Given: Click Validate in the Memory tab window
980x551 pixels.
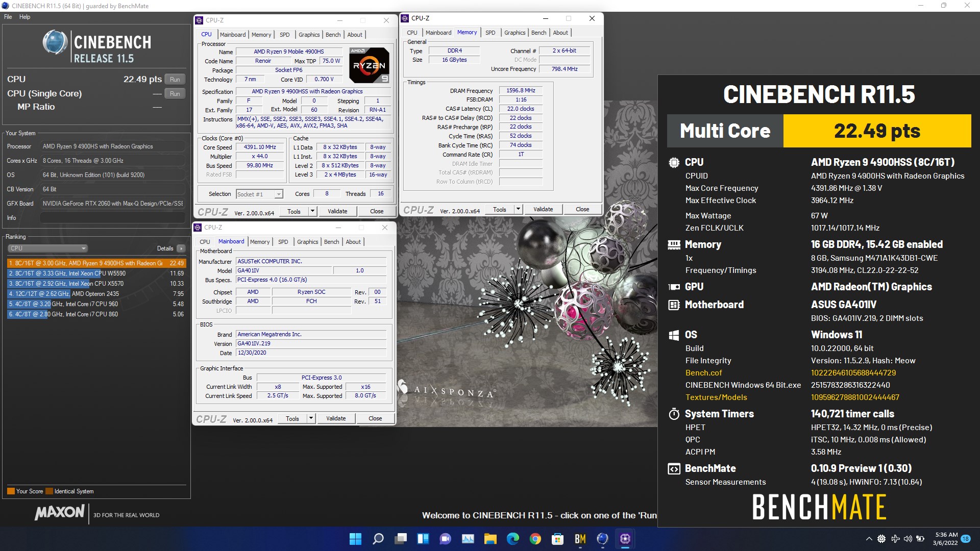Looking at the screenshot, I should pyautogui.click(x=543, y=209).
